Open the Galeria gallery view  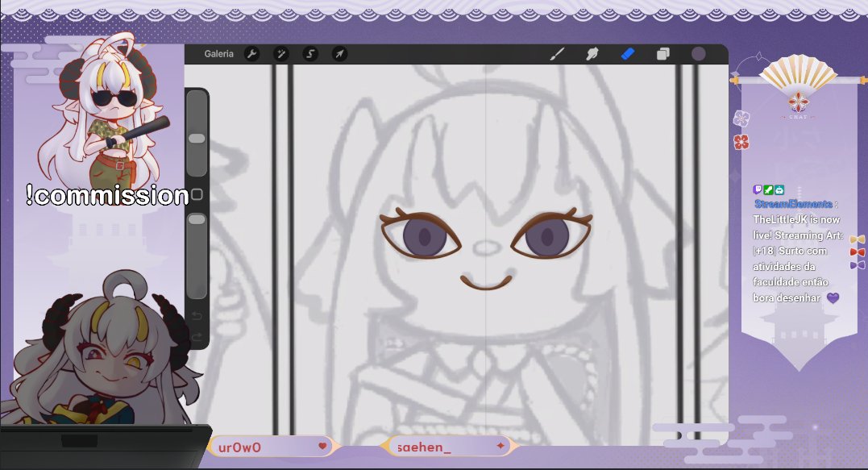(x=218, y=54)
